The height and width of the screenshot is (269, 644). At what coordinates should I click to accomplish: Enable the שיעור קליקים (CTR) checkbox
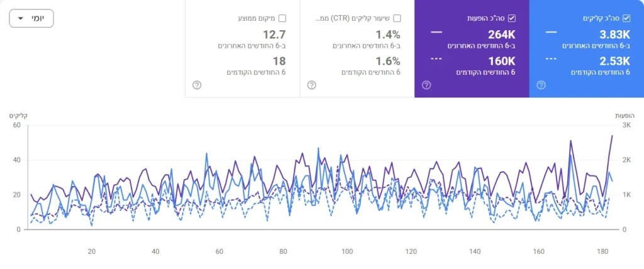click(397, 18)
